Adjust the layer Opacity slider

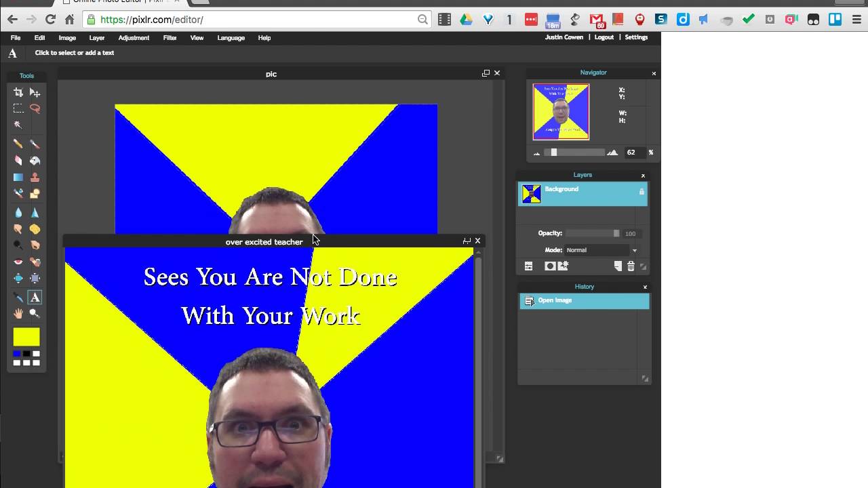click(593, 233)
